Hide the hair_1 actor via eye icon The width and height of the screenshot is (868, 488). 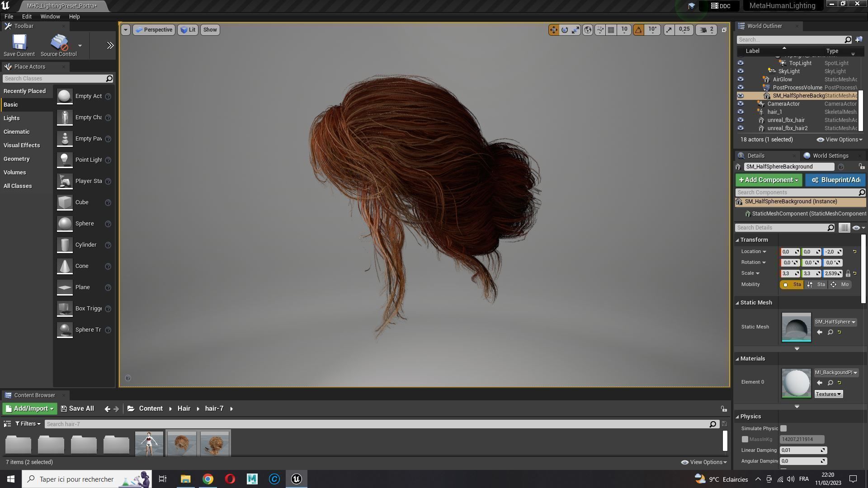pos(741,112)
